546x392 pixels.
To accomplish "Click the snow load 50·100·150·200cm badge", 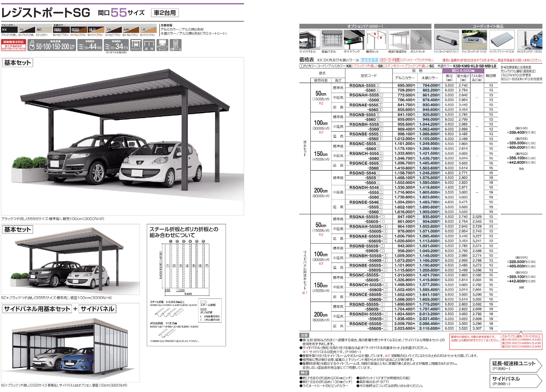I will point(52,45).
